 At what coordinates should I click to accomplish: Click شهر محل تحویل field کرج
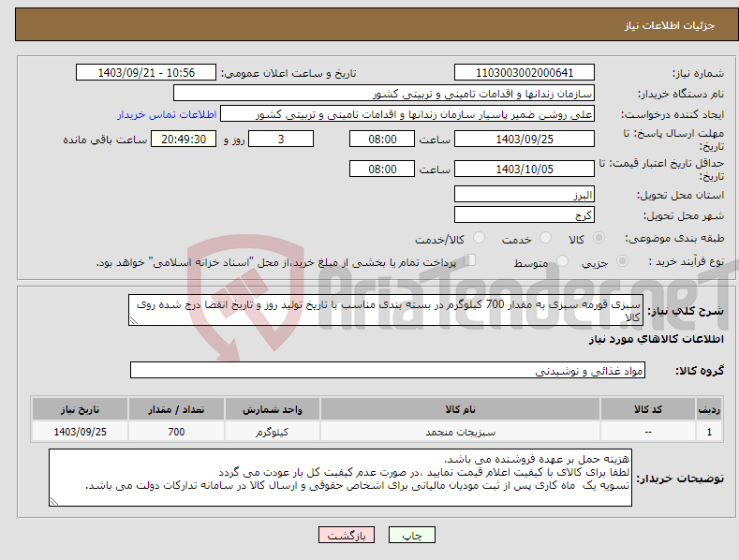point(525,215)
